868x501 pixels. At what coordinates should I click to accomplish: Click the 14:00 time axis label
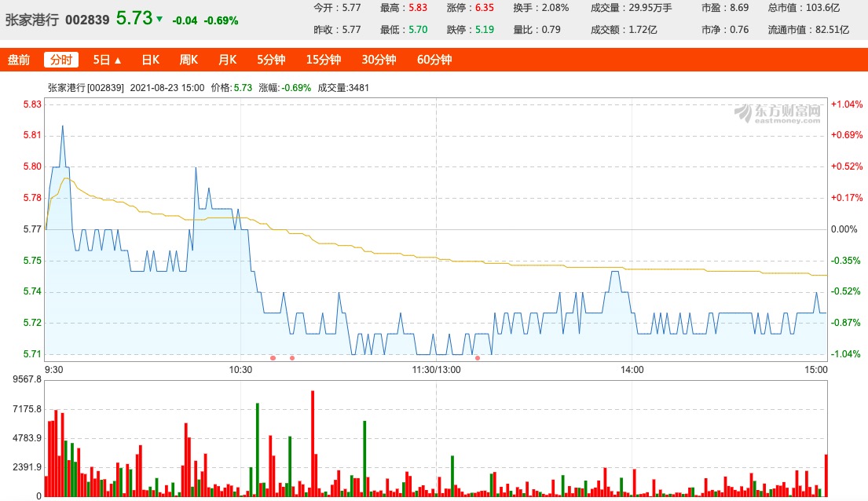tap(632, 370)
